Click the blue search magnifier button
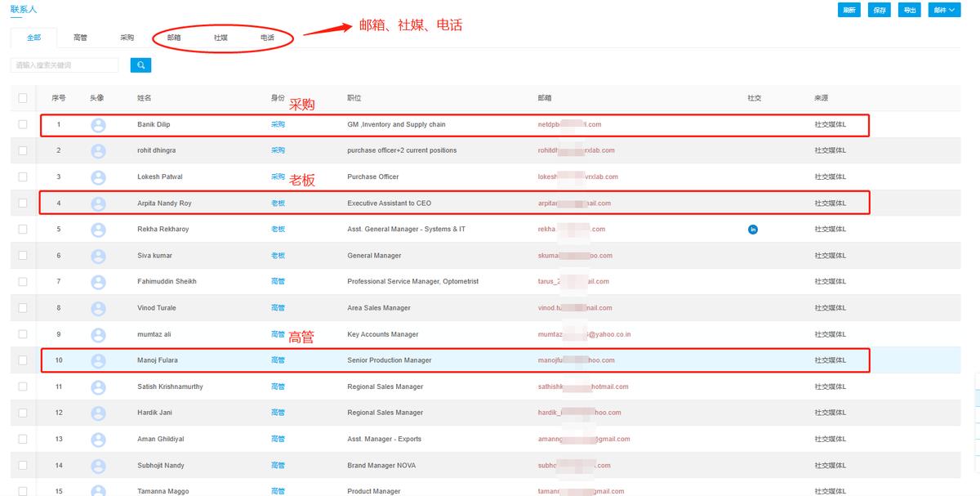This screenshot has width=980, height=496. pyautogui.click(x=140, y=65)
